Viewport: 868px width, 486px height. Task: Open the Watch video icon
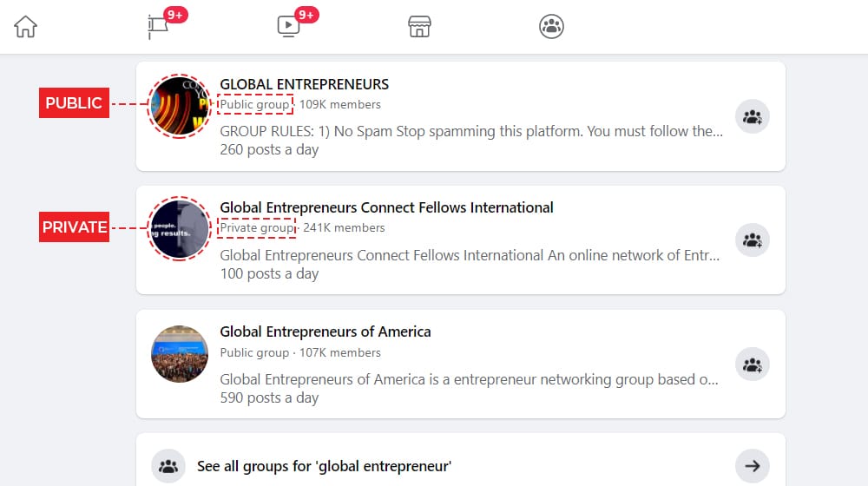pos(288,26)
